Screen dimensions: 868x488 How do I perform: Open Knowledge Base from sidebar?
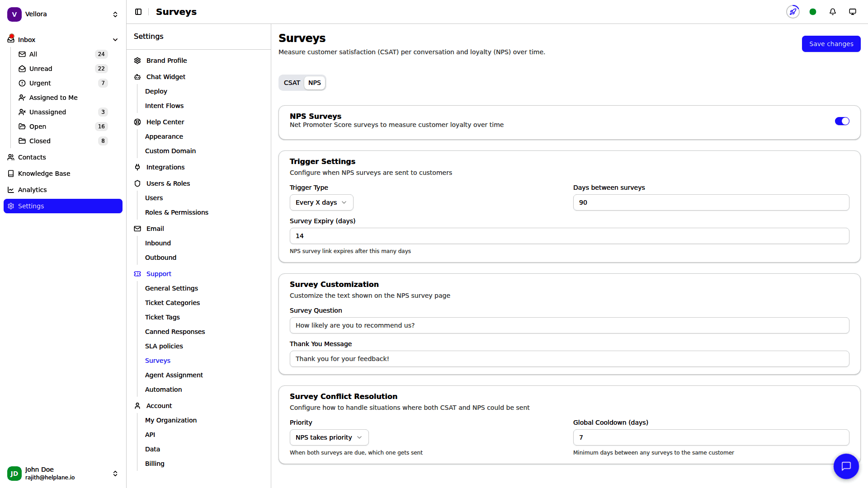pos(44,174)
